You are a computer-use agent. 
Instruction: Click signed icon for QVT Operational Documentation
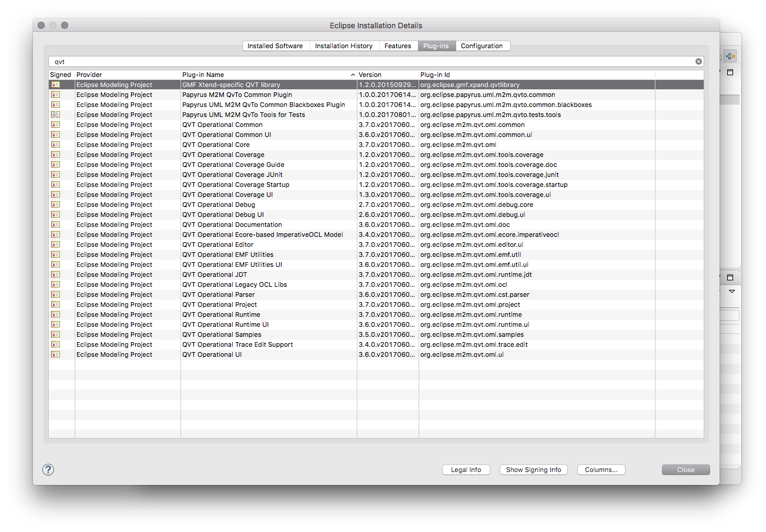click(x=55, y=225)
